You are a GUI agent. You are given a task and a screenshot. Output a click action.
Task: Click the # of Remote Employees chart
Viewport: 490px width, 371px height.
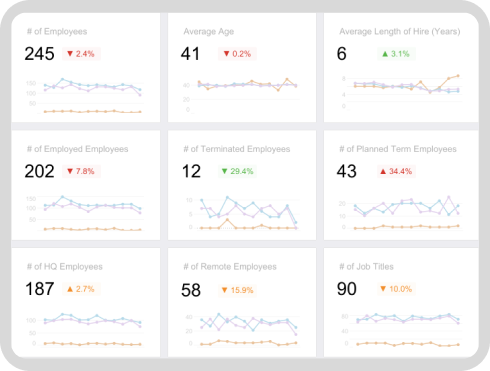(x=241, y=330)
